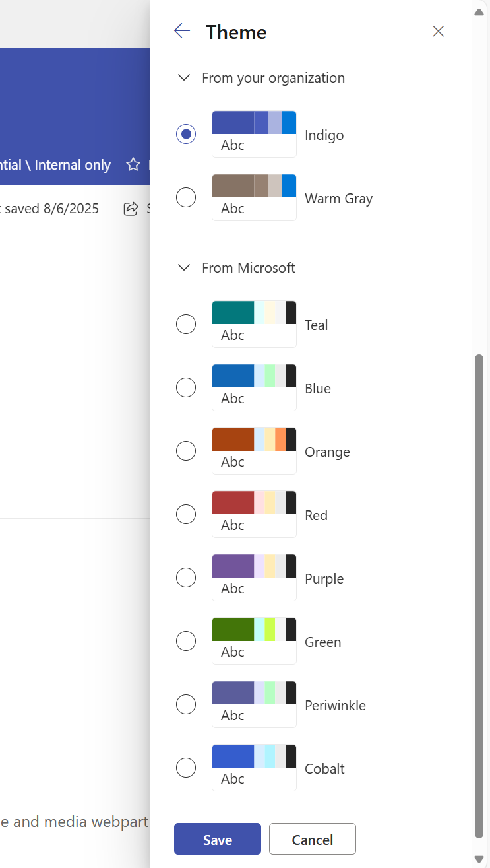Screen dimensions: 490x868
Task: Save the selected theme
Action: coord(217,839)
